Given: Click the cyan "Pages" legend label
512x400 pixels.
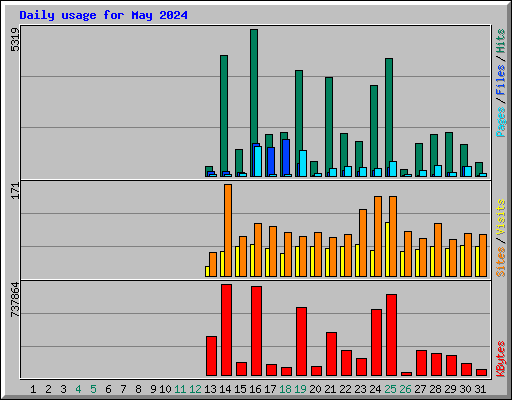Looking at the screenshot, I should tap(500, 122).
